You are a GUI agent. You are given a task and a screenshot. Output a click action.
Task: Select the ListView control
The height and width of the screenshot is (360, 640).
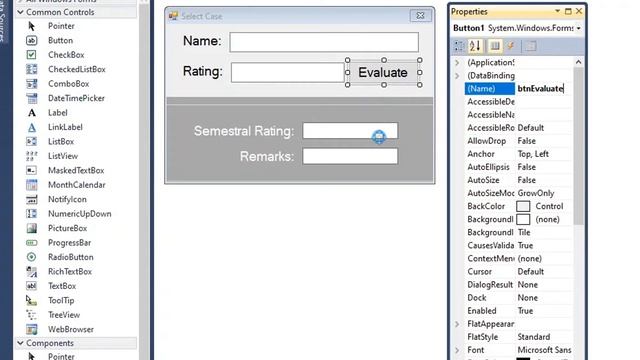63,156
